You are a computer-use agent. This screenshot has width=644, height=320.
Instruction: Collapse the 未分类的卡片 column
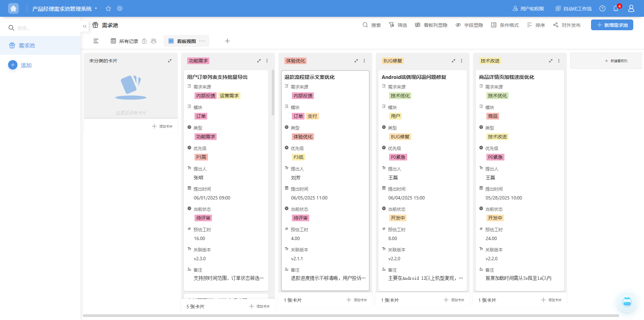point(170,61)
